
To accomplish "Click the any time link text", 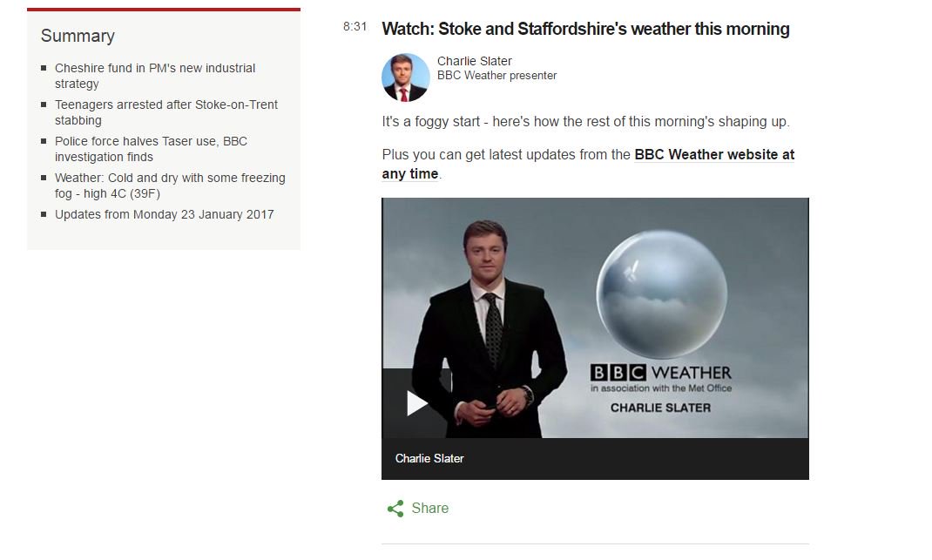I will pos(410,173).
